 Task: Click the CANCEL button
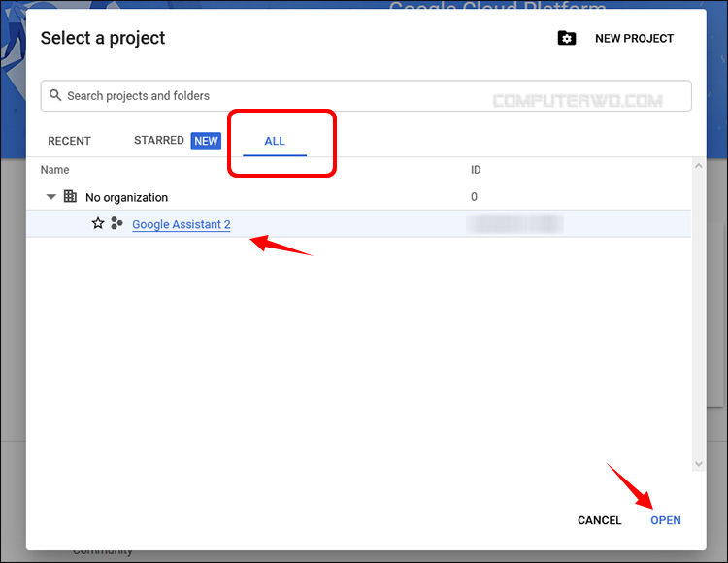click(x=600, y=520)
